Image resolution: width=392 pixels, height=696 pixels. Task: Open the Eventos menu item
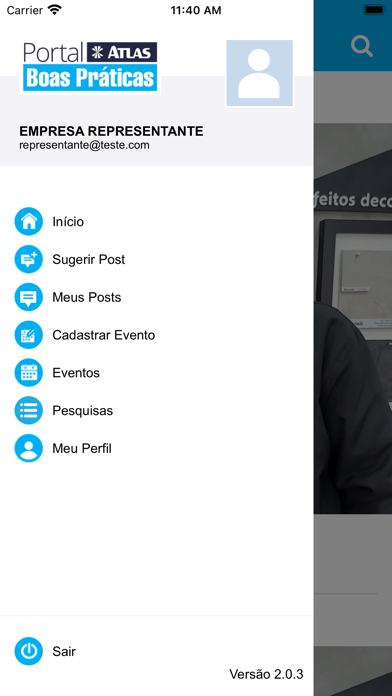tap(76, 372)
